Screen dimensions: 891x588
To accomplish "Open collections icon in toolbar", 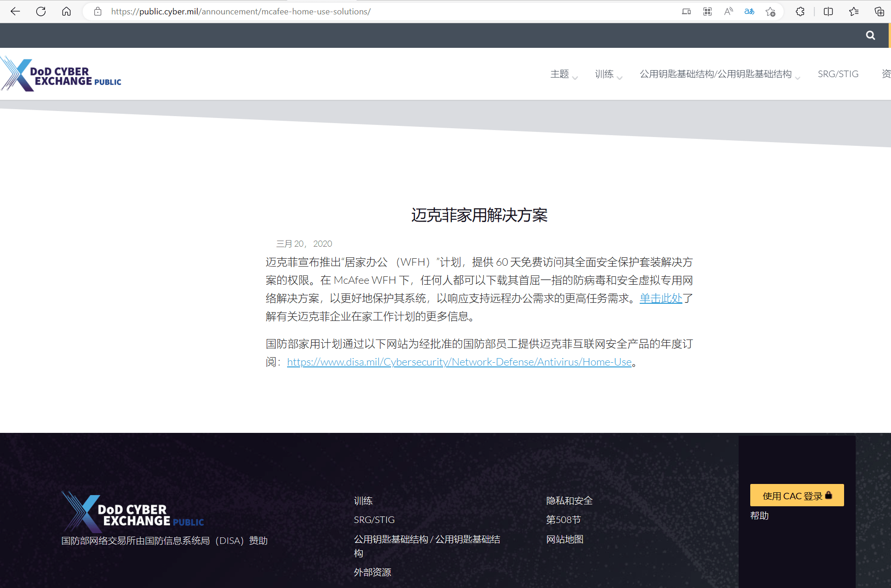I will pyautogui.click(x=879, y=12).
